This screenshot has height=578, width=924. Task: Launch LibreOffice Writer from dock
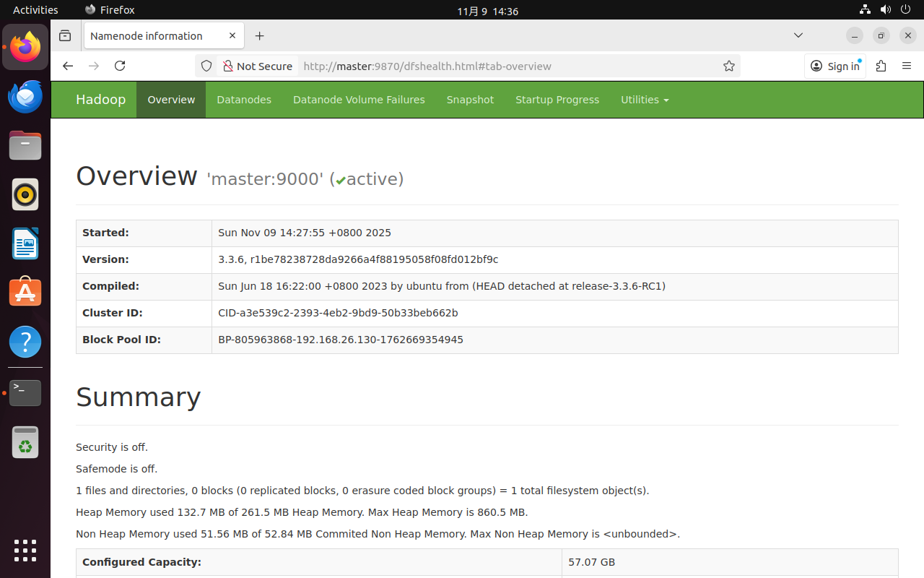pyautogui.click(x=25, y=243)
